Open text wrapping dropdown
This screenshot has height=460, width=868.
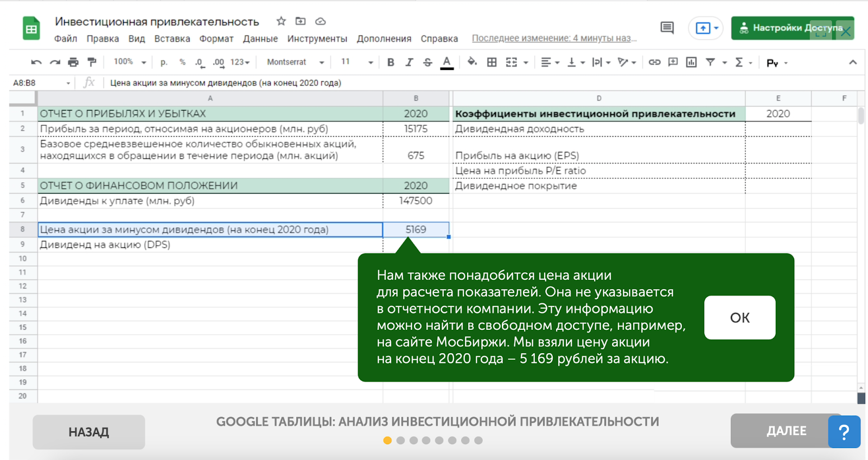601,62
